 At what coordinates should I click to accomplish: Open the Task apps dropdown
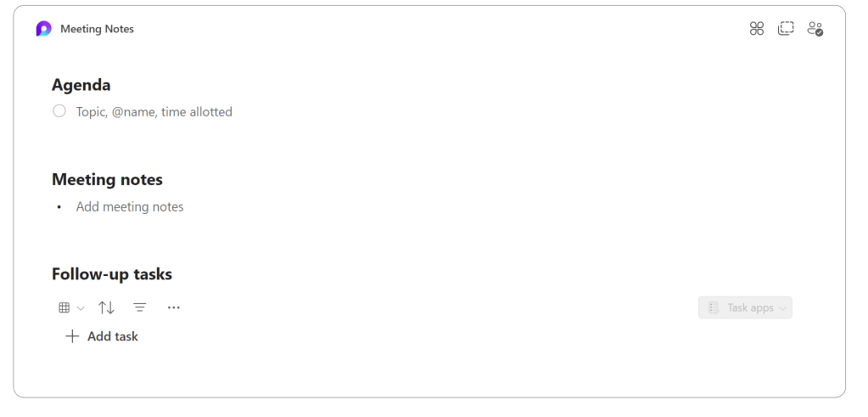(x=745, y=307)
